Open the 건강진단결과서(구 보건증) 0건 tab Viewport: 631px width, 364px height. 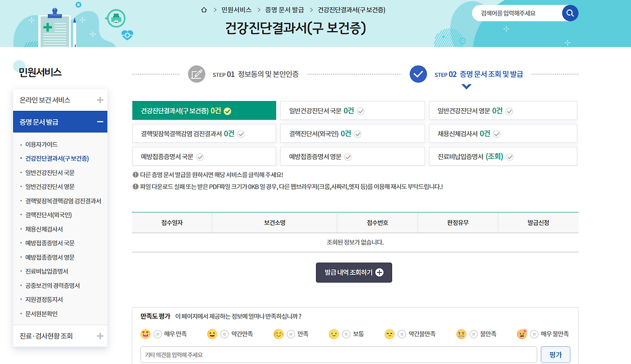coord(204,111)
